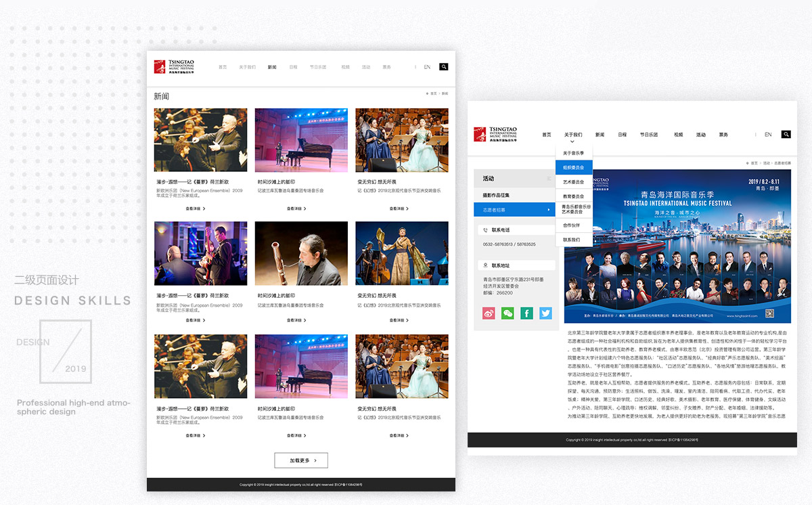Collapse the 关于我们 dropdown chevron
Viewport: 812px width, 505px height.
(x=572, y=142)
